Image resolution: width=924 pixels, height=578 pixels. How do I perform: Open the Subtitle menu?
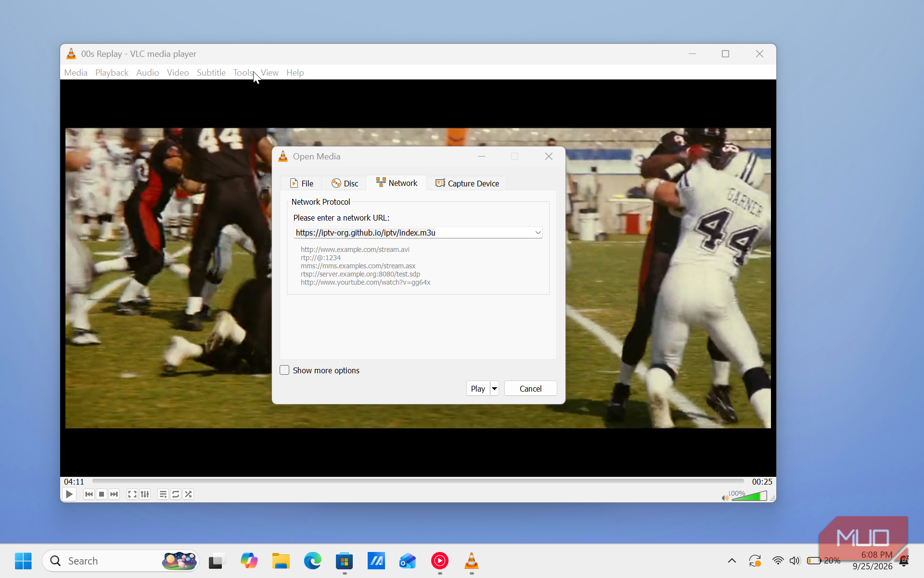211,73
